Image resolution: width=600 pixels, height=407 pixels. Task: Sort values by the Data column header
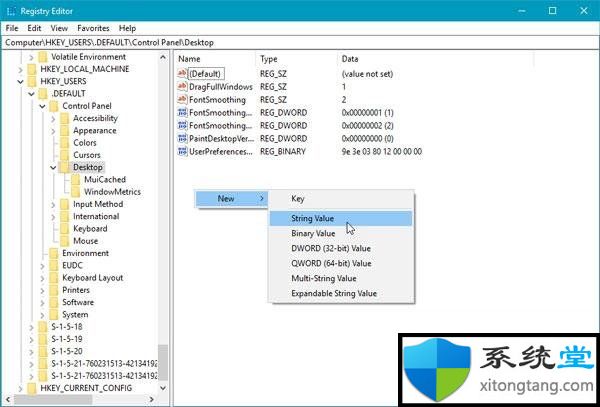click(x=435, y=59)
